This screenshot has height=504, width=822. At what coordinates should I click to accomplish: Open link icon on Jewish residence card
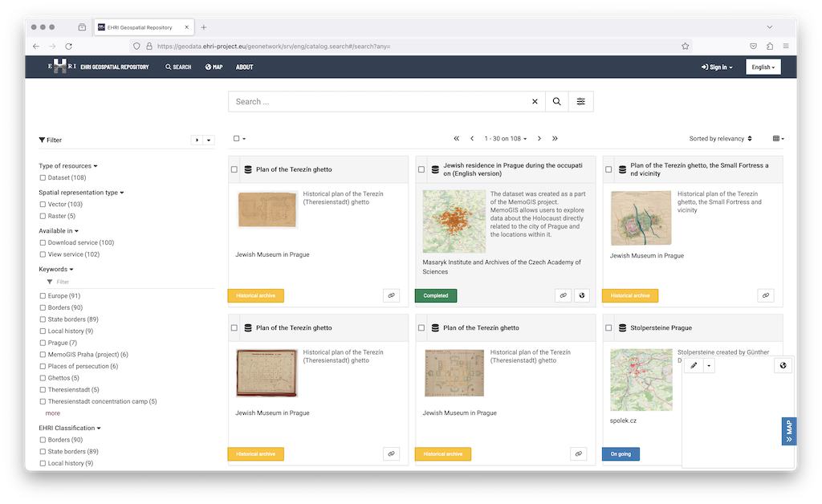563,295
